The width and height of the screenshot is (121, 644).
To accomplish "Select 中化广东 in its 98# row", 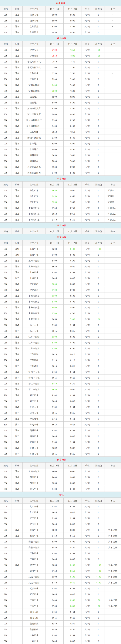I will [x=34, y=202].
